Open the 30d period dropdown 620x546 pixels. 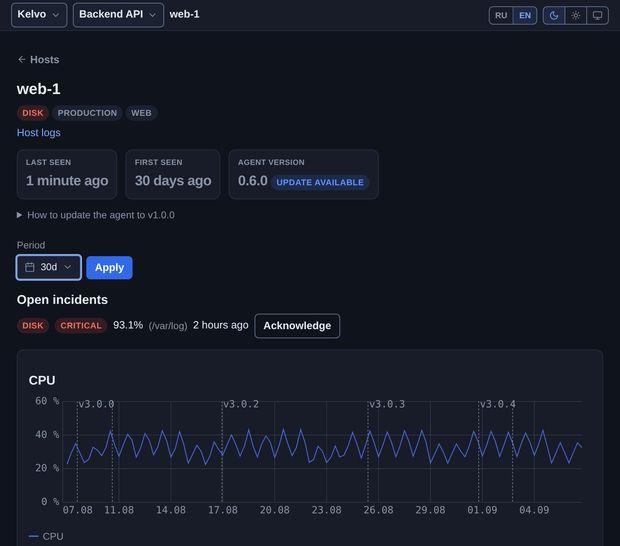pyautogui.click(x=49, y=267)
